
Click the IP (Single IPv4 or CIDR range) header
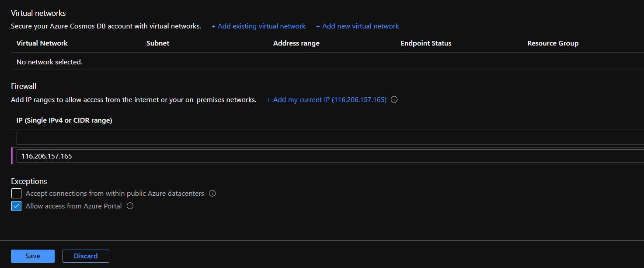coord(64,120)
